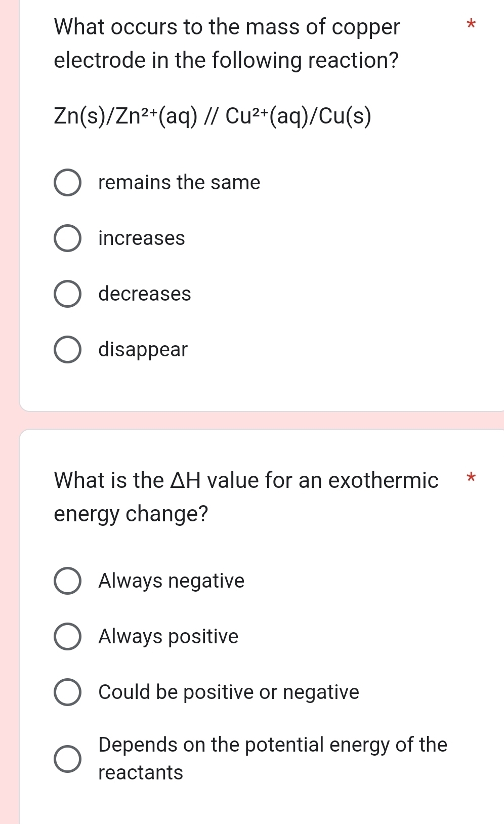The image size is (504, 824).
Task: Click the 'increases' option label text
Action: coord(142,238)
